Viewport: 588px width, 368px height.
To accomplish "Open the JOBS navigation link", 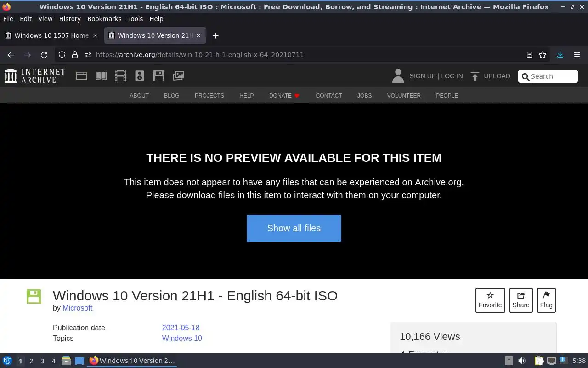I will click(365, 96).
